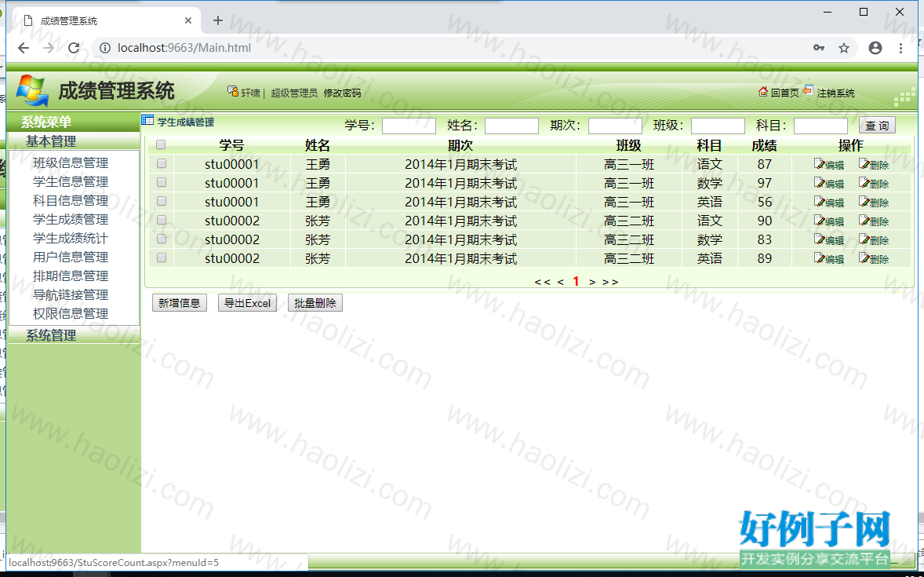Click the browser back arrow
This screenshot has width=924, height=577.
[x=24, y=48]
